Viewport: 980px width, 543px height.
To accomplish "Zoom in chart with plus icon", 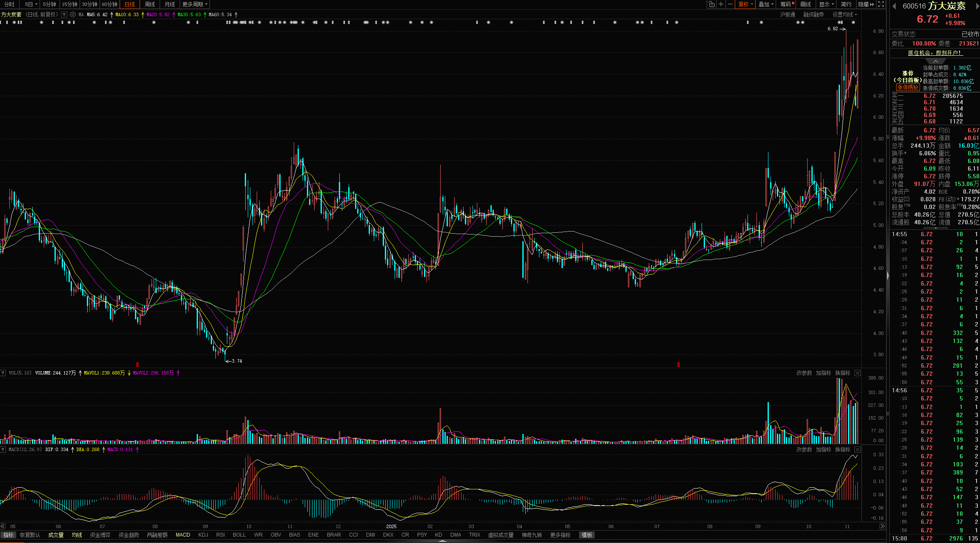I will click(x=721, y=4).
